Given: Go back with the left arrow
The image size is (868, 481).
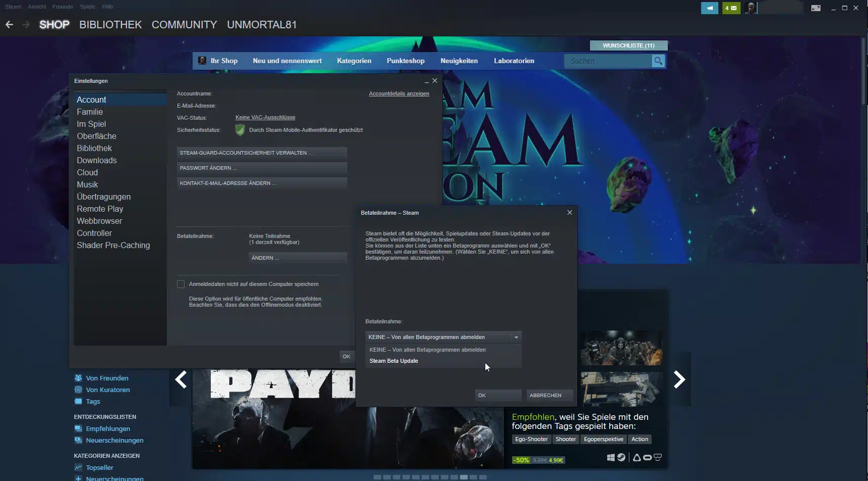Looking at the screenshot, I should tap(9, 24).
